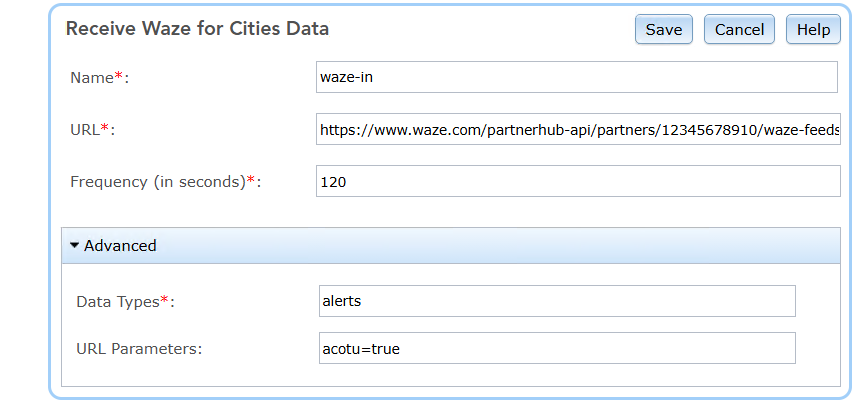
Task: Click the Name field label
Action: (93, 78)
